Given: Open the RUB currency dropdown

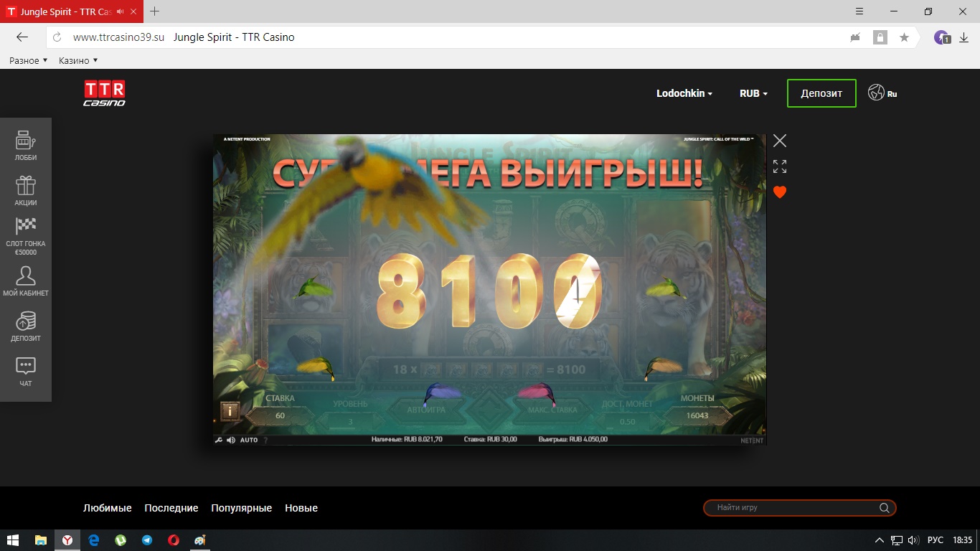Looking at the screenshot, I should click(x=753, y=93).
